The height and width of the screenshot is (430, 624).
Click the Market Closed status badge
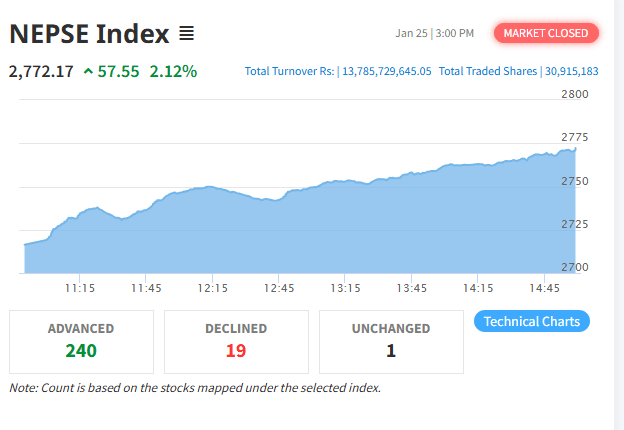[546, 33]
